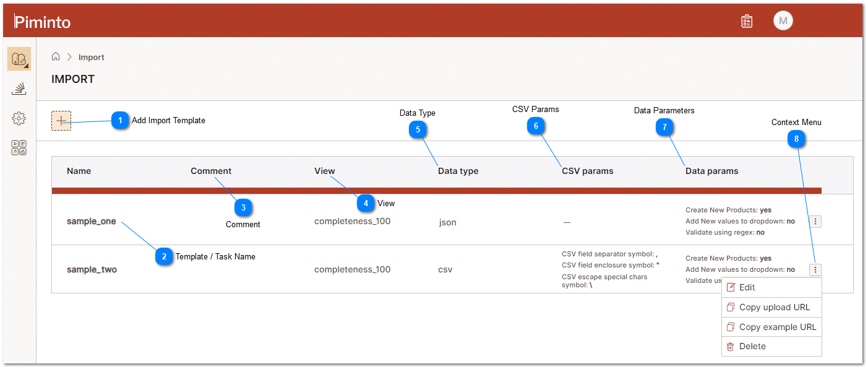
Task: Click the media apps grid icon in the sidebar
Action: click(19, 147)
